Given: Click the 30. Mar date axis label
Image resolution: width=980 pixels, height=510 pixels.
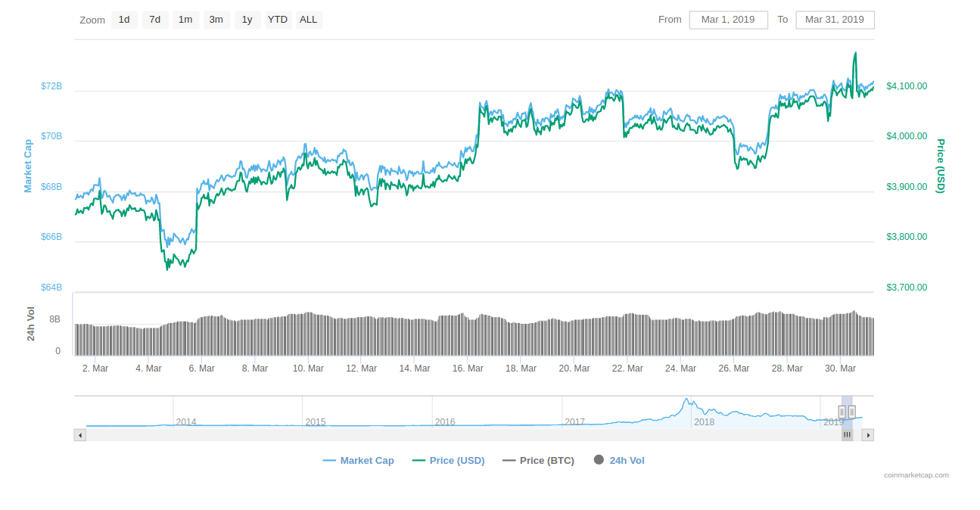Looking at the screenshot, I should tap(840, 369).
